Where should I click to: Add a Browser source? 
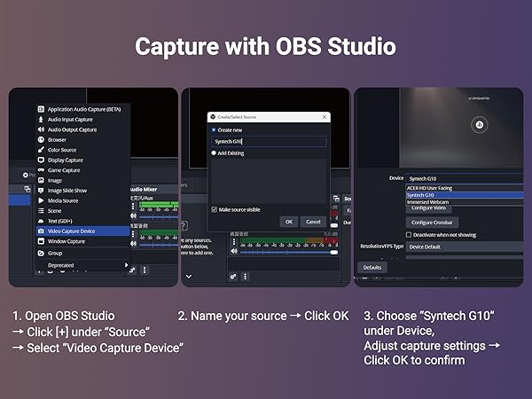coord(82,140)
